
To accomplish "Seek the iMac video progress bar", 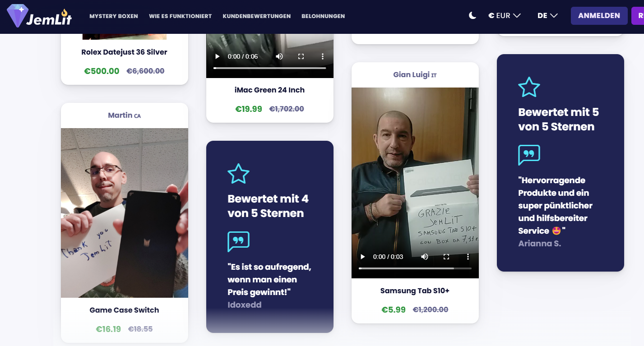I will point(270,68).
